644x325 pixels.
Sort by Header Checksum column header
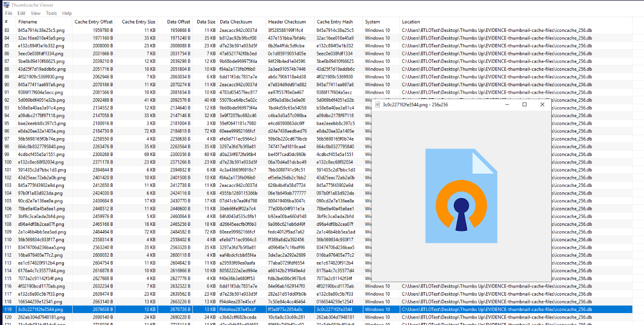tap(290, 22)
